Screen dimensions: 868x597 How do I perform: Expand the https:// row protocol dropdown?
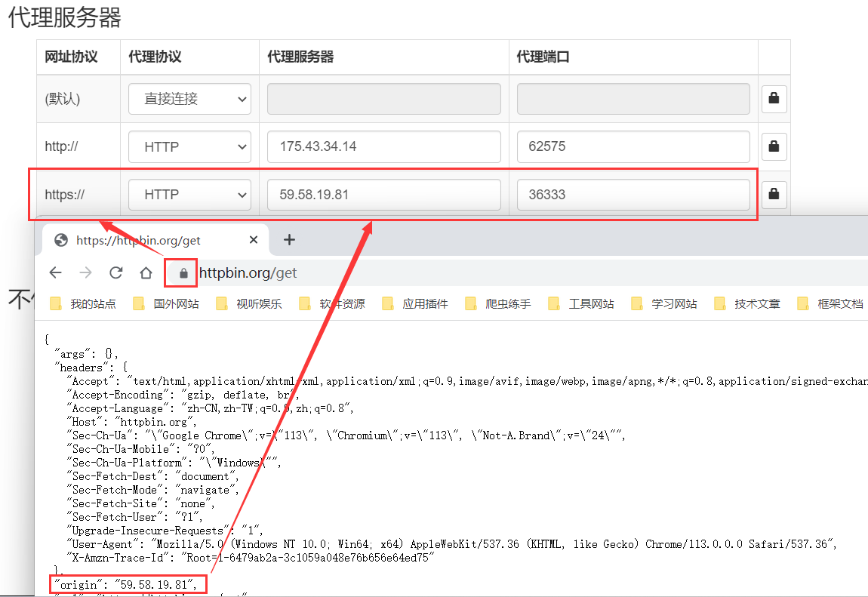[189, 194]
